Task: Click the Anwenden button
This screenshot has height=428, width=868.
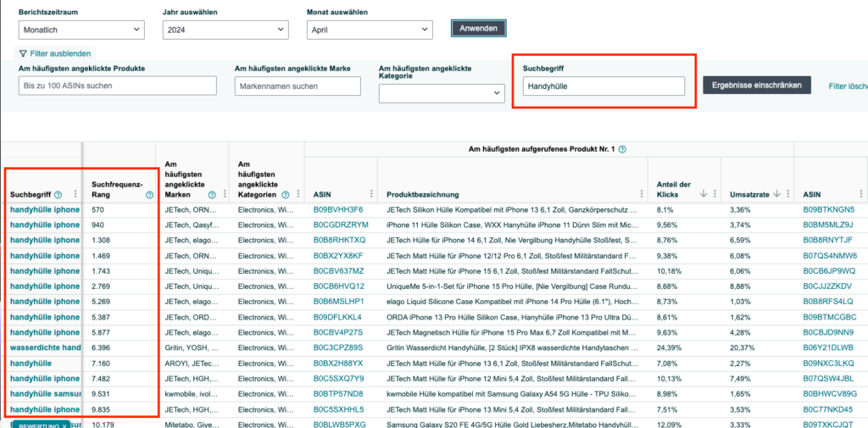Action: tap(478, 28)
